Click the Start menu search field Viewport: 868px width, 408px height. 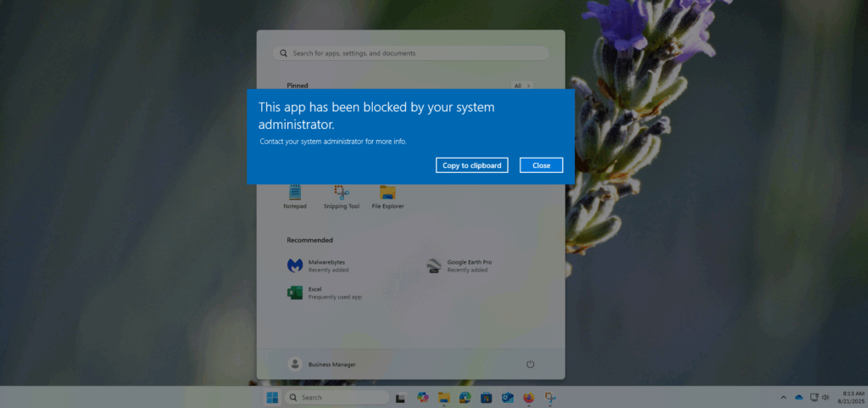click(410, 53)
